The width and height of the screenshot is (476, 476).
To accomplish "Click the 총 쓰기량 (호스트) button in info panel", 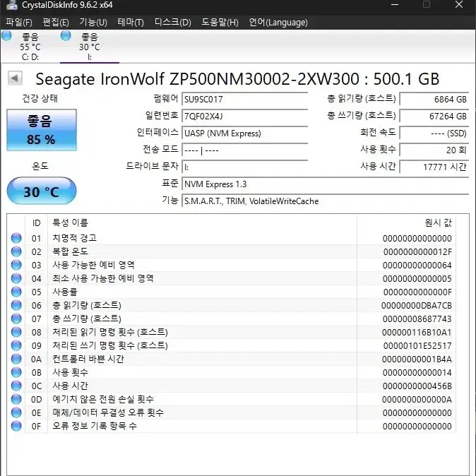I will 362,116.
